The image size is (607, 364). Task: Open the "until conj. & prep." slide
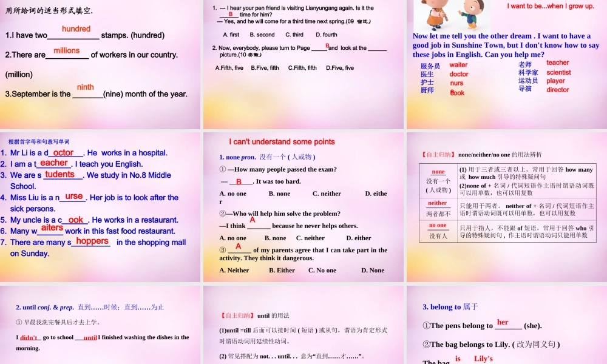click(100, 325)
